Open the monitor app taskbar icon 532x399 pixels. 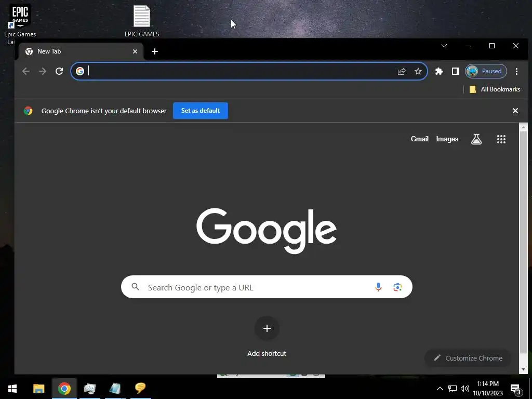(x=90, y=389)
